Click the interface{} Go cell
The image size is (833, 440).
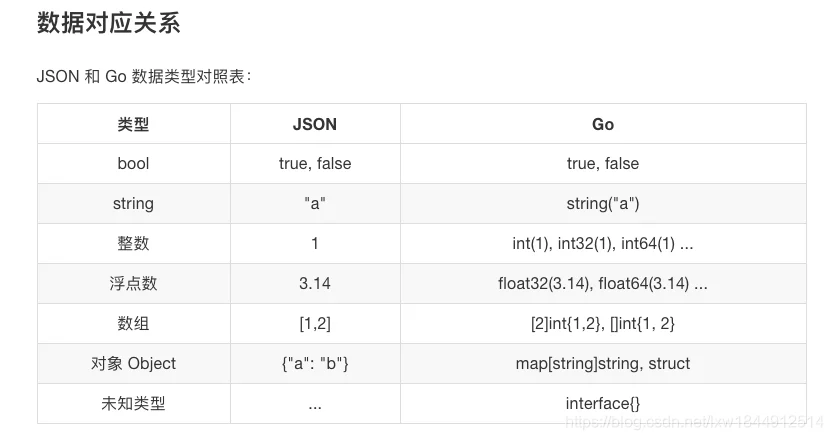(603, 403)
